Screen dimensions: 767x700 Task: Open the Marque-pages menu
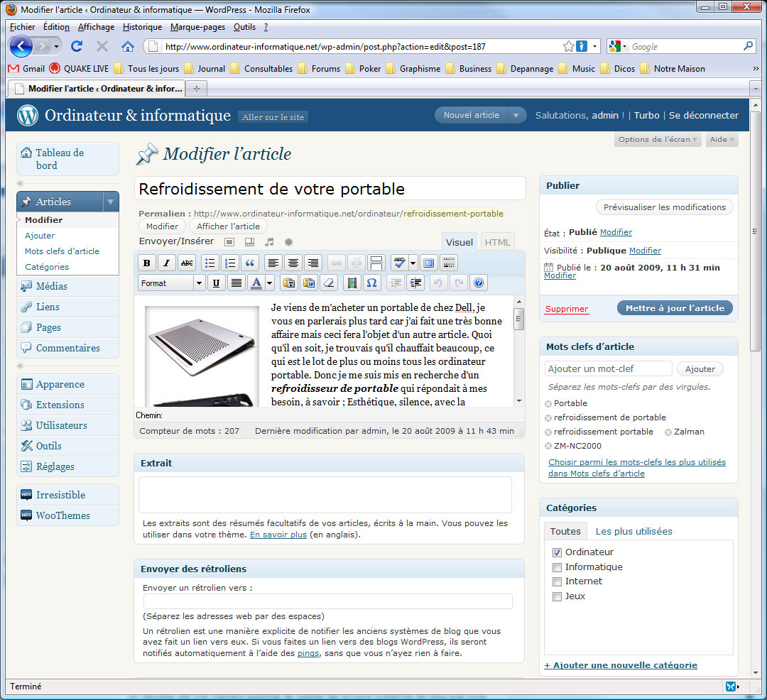[x=197, y=27]
